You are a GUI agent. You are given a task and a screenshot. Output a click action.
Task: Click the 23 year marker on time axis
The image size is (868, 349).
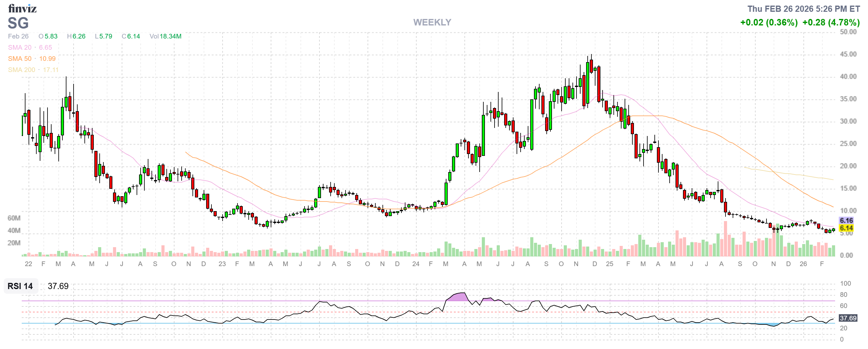(x=222, y=264)
